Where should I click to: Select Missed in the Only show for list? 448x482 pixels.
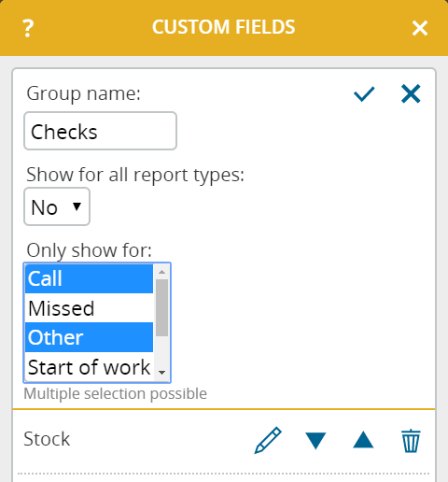click(x=89, y=308)
